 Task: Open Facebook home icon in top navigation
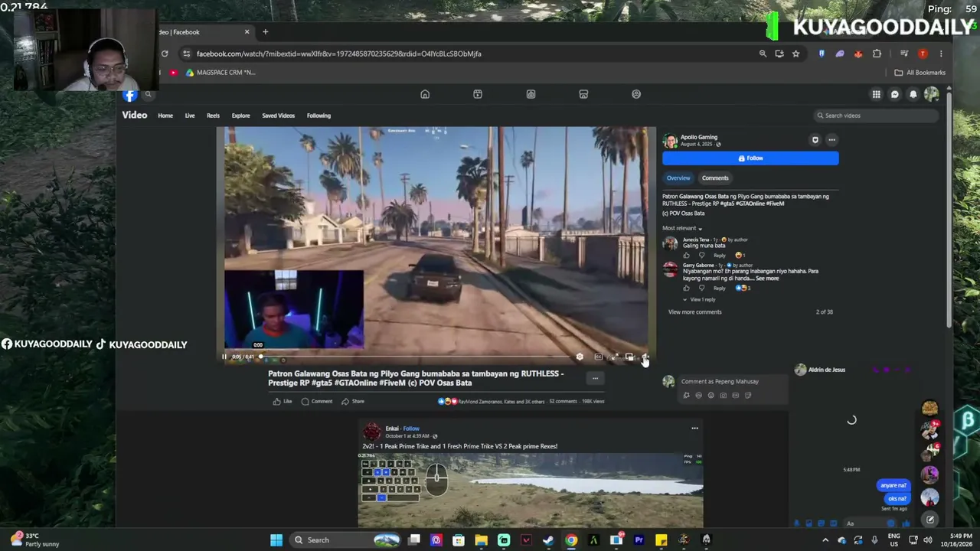point(425,94)
